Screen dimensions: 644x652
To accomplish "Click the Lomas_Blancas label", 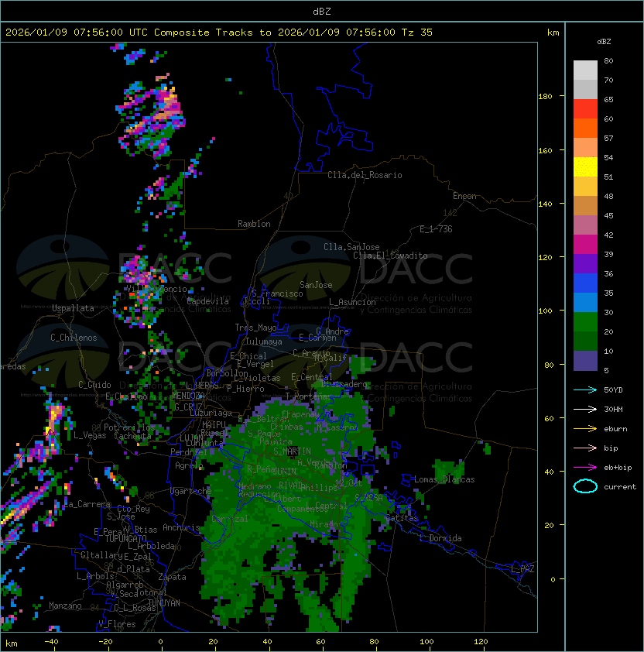I will (x=444, y=479).
